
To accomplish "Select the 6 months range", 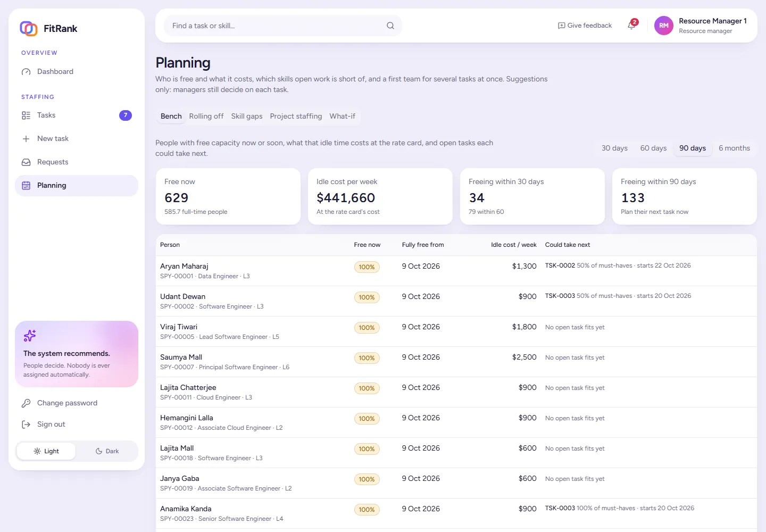I will [734, 148].
